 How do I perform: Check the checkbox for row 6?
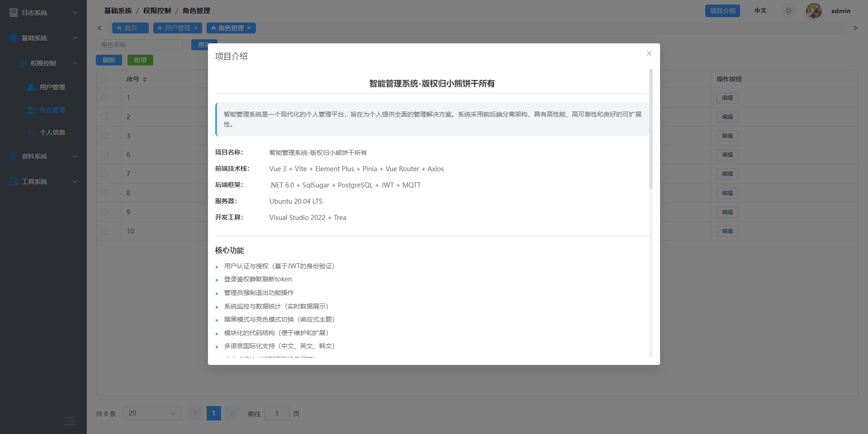[105, 155]
